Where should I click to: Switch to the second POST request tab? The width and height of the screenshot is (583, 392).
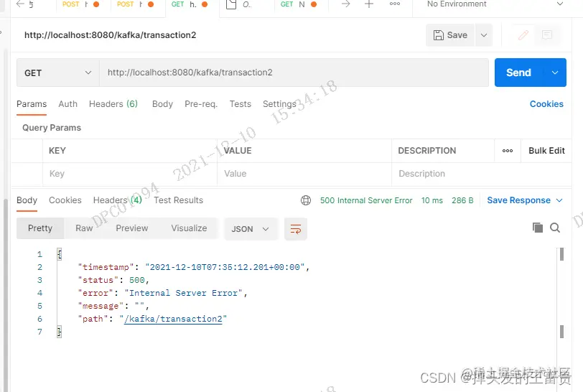click(135, 4)
